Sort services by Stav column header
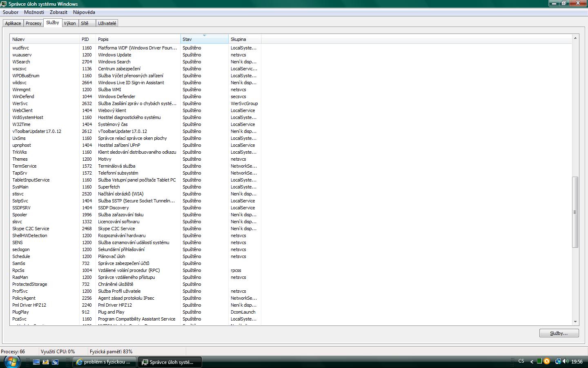Screen dimensions: 588x368 (204, 39)
